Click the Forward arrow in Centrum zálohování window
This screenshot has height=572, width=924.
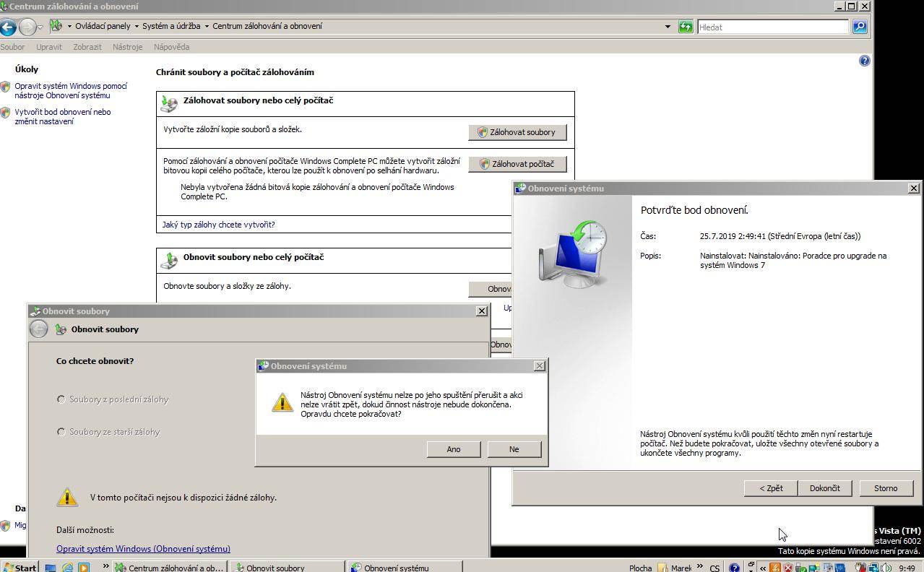click(x=27, y=27)
